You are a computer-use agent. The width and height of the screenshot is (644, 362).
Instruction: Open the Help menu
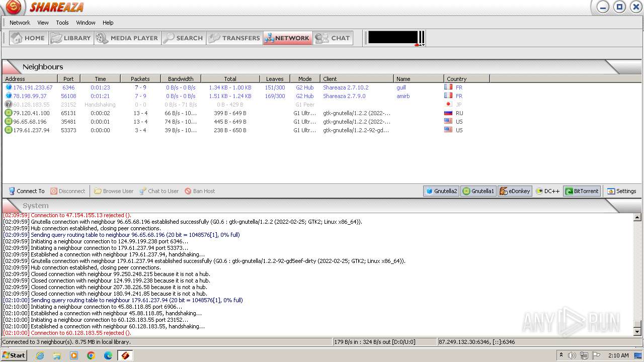click(108, 23)
